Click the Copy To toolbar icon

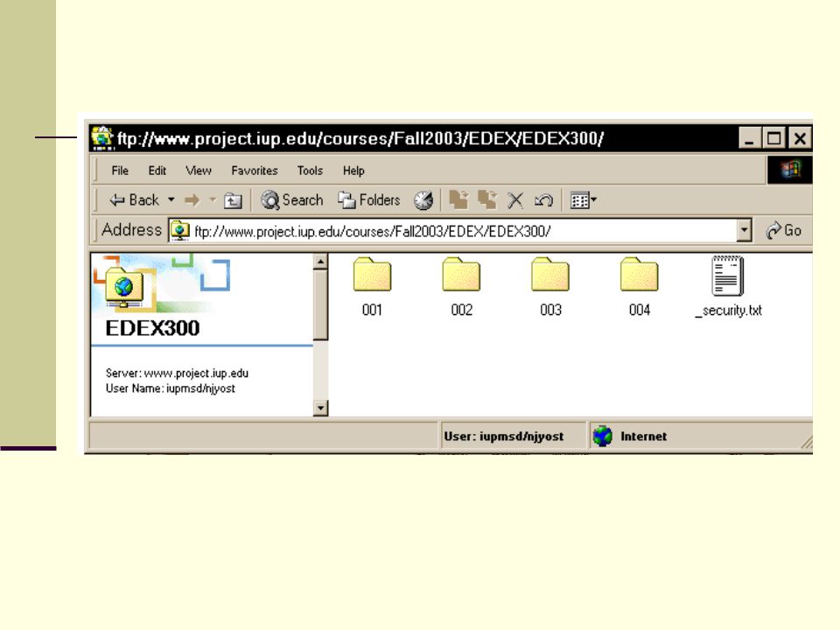point(487,199)
